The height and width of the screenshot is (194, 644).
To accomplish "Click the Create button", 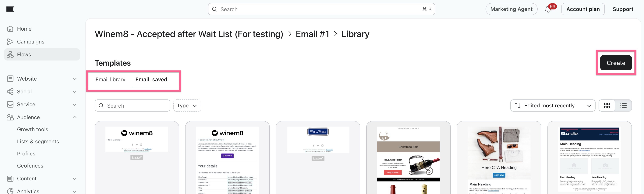I will (x=616, y=63).
